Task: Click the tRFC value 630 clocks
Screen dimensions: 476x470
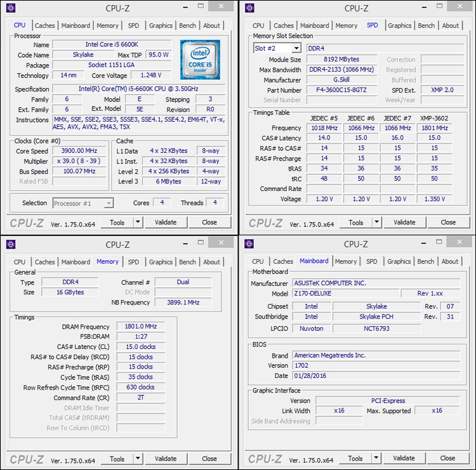Action: [141, 387]
